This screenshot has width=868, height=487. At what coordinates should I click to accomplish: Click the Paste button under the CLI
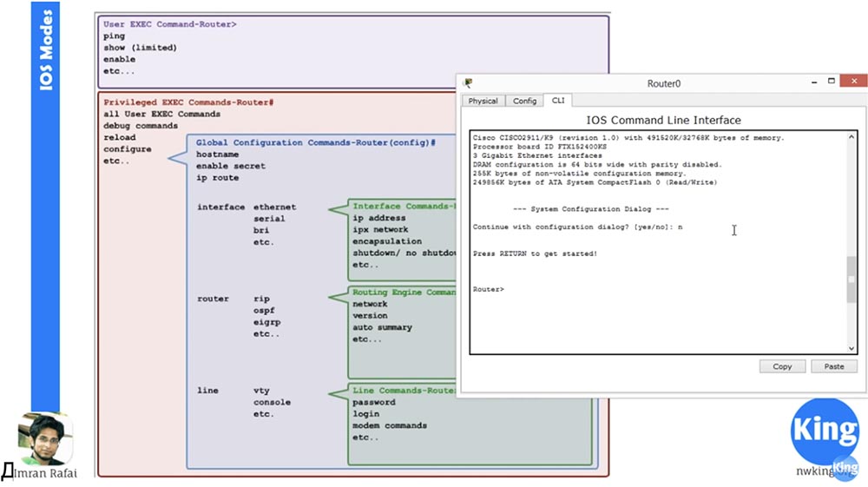click(833, 366)
